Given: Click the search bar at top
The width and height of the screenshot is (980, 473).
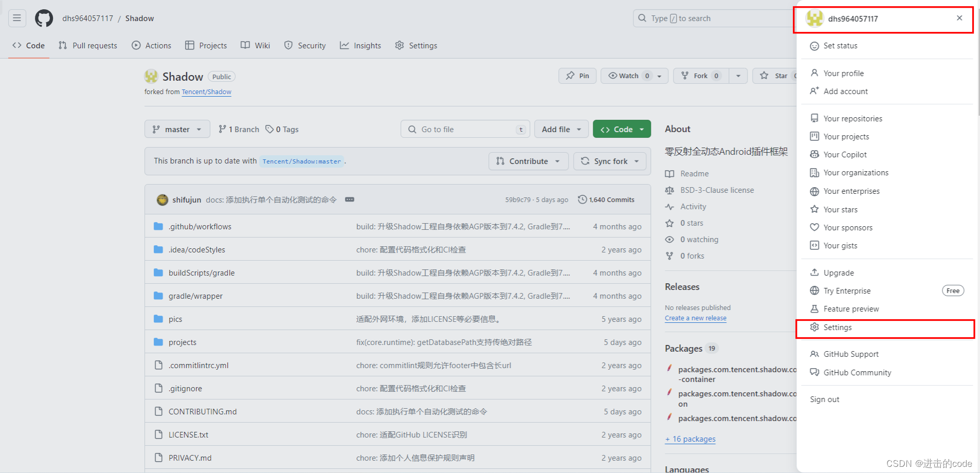Looking at the screenshot, I should (x=714, y=18).
